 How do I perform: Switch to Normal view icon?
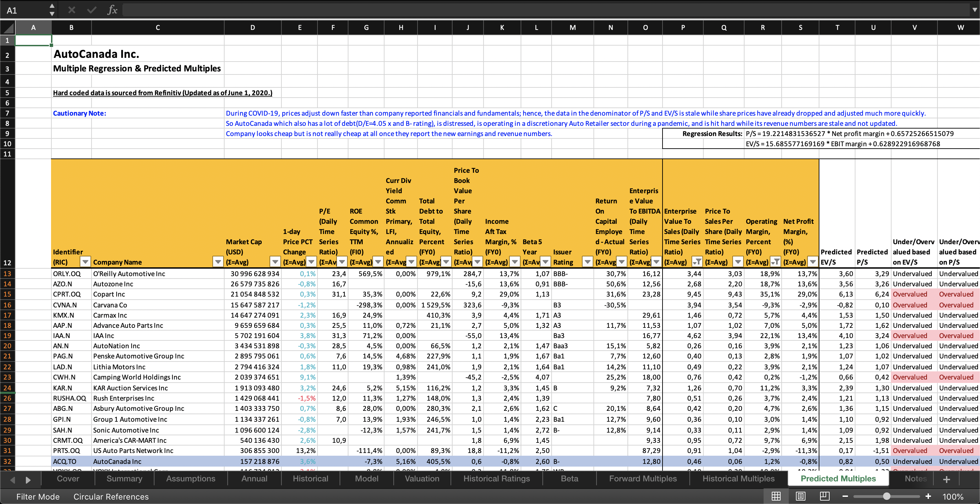pos(776,497)
